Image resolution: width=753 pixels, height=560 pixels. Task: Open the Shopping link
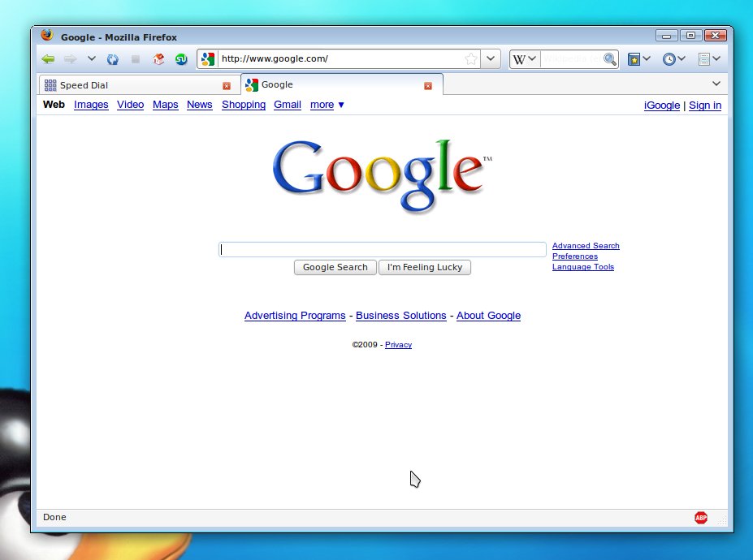[244, 105]
